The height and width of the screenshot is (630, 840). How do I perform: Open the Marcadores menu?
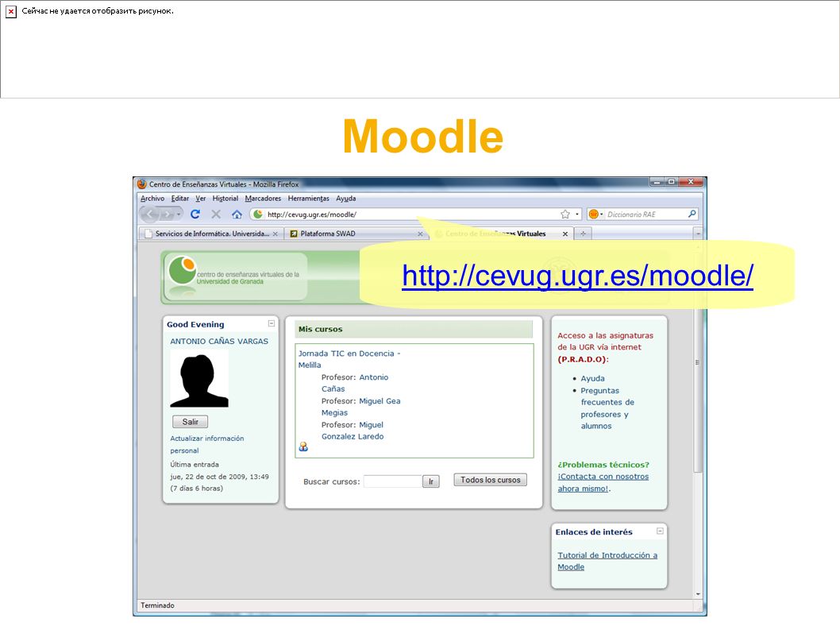tap(263, 199)
